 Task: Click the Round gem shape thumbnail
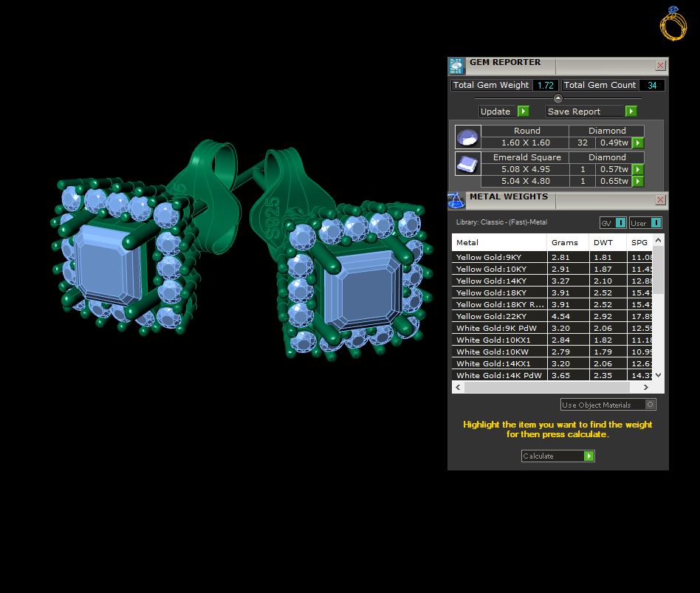(467, 137)
